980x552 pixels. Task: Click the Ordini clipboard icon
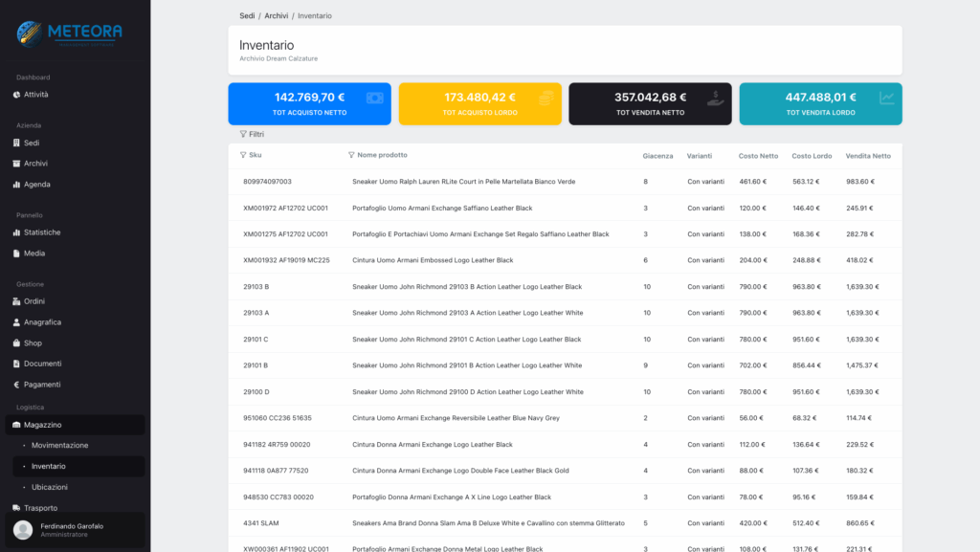pyautogui.click(x=16, y=301)
